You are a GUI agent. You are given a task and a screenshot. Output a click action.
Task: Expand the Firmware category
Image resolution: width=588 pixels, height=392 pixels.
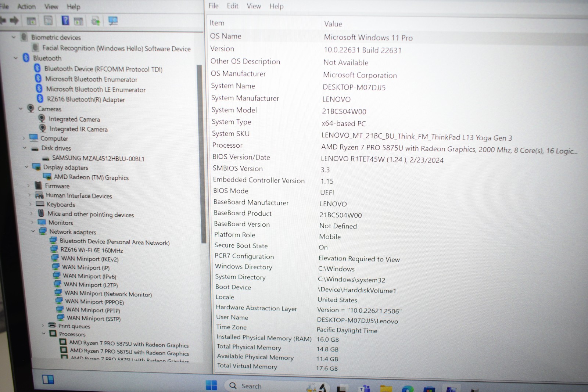pyautogui.click(x=28, y=186)
